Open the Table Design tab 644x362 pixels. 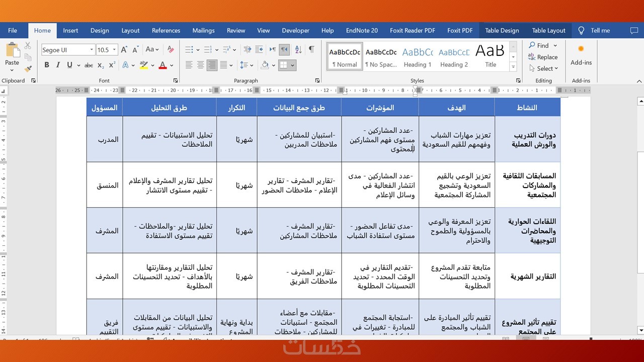click(502, 31)
